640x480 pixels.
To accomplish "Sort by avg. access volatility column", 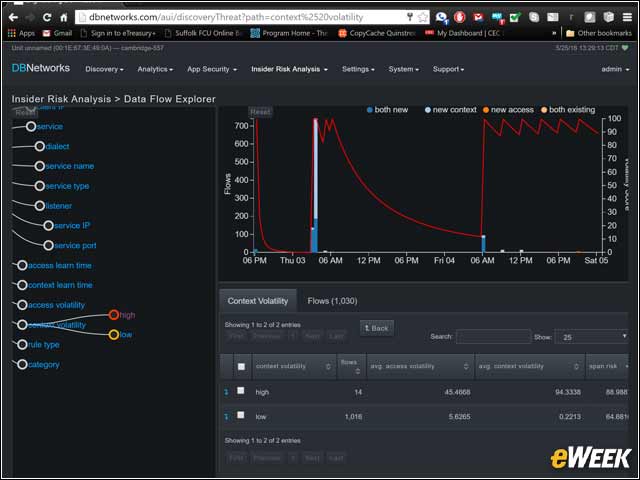I will click(x=420, y=367).
